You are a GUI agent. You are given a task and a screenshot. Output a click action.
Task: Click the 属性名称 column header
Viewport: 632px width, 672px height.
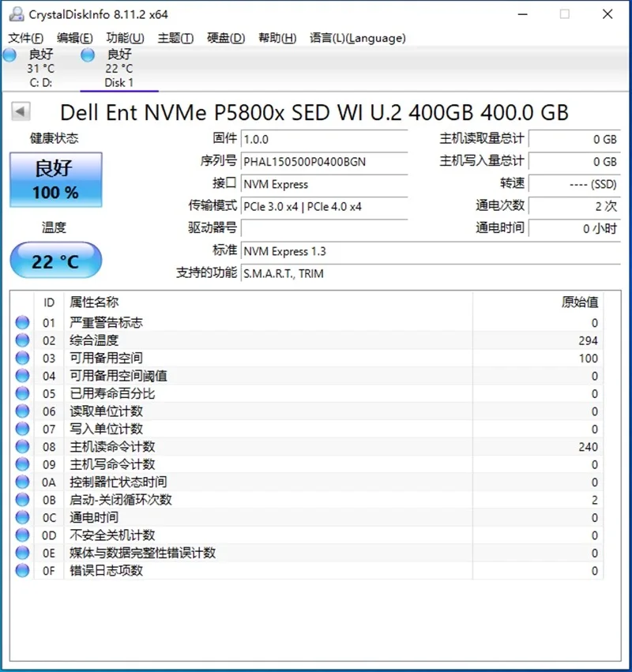click(95, 302)
